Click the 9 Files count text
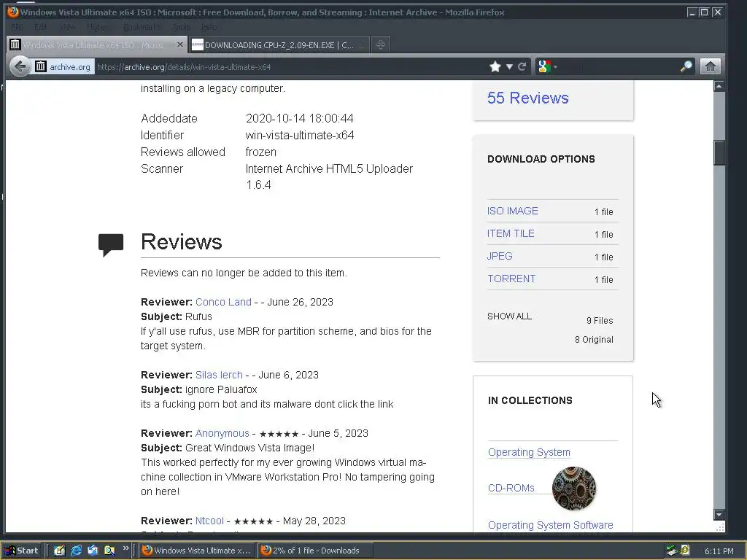Viewport: 747px width, 560px height. 600,321
